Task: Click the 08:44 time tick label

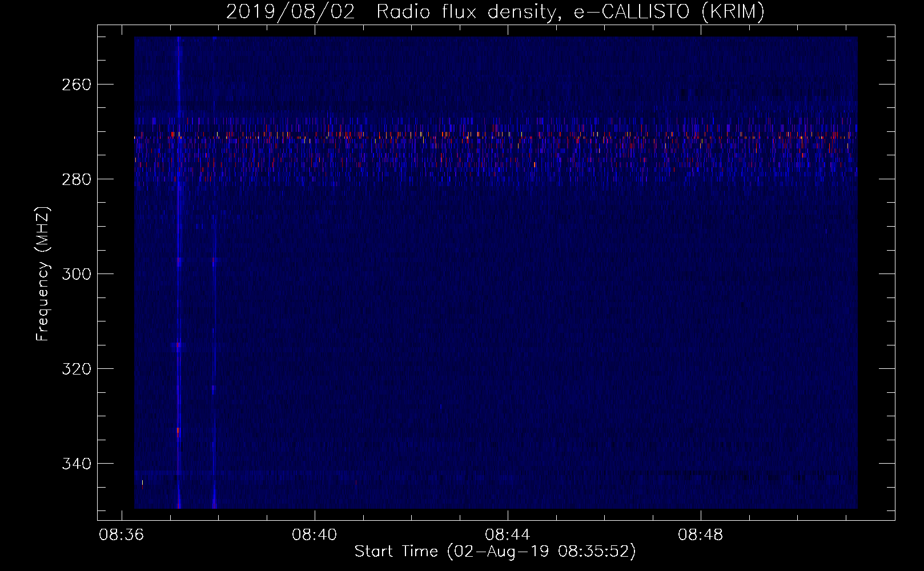Action: click(x=508, y=535)
